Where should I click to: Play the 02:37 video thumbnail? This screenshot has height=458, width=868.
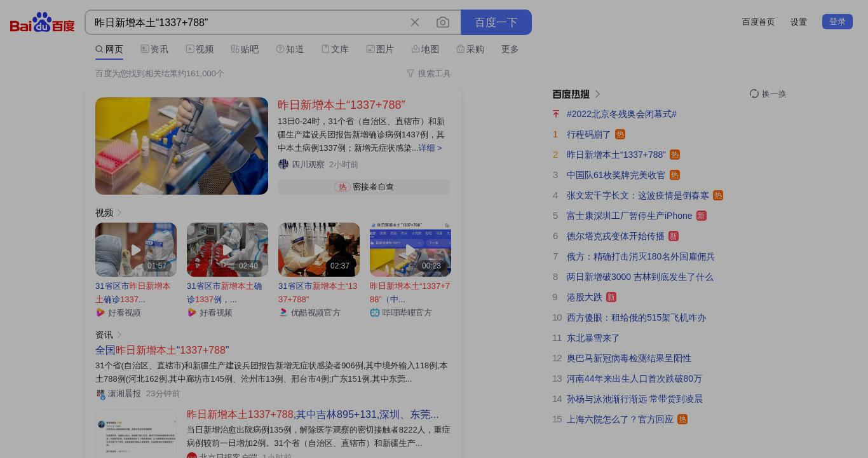pos(319,249)
